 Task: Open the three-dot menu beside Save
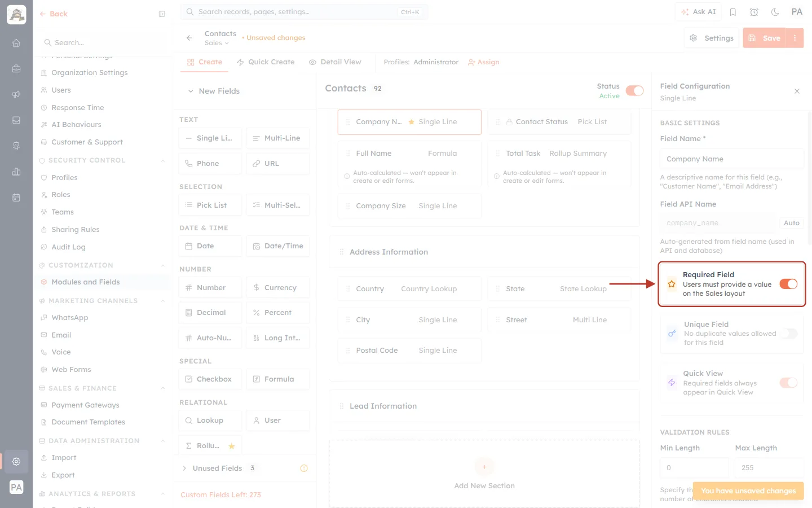click(x=795, y=38)
